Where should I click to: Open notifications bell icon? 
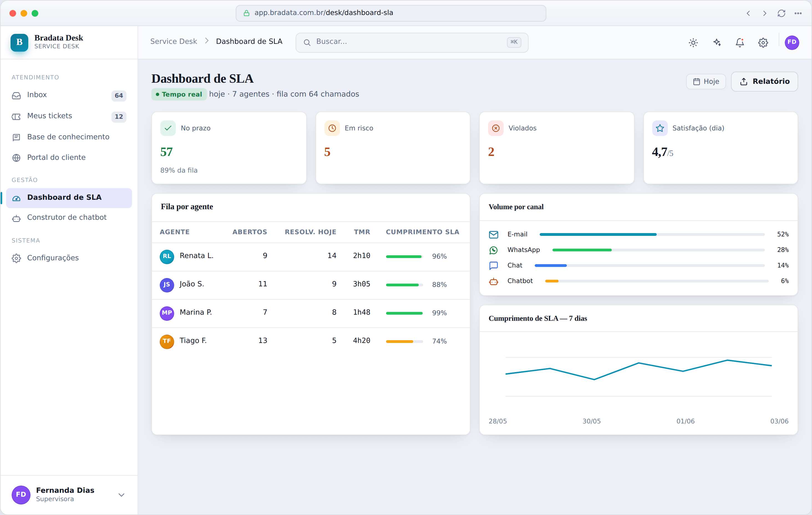pos(740,42)
